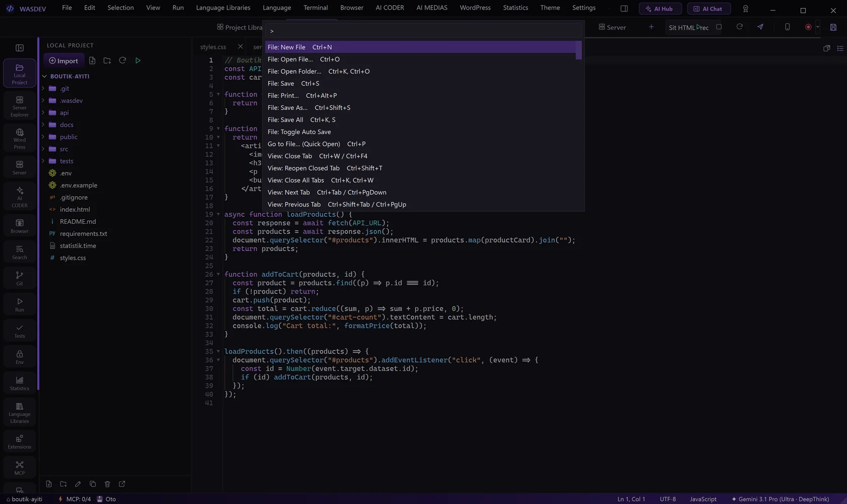Click the rename pencil icon at explorer bottom

78,484
